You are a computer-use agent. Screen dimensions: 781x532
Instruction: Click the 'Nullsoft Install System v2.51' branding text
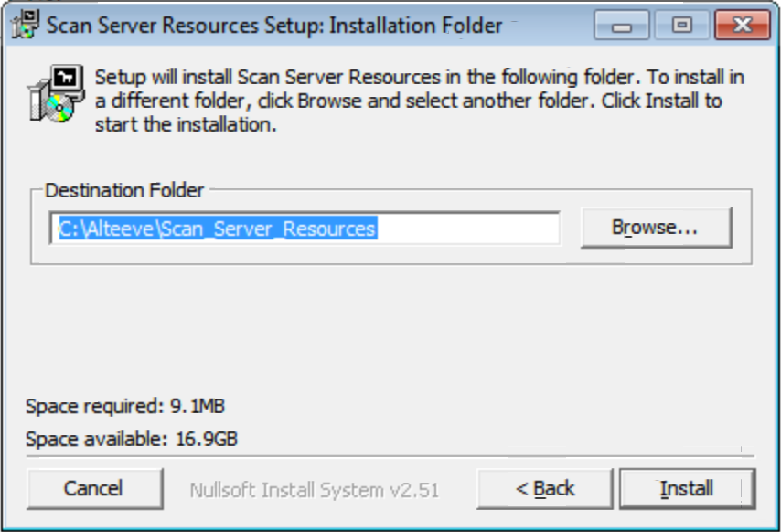315,490
